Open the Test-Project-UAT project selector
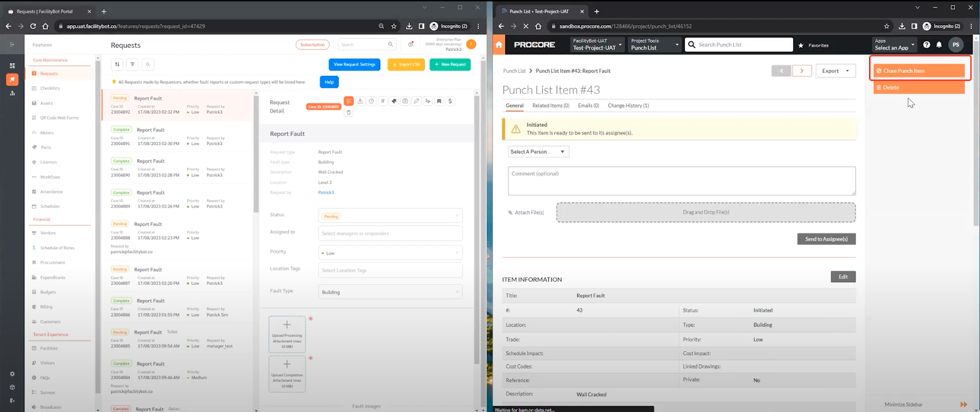Image resolution: width=980 pixels, height=412 pixels. coord(597,45)
